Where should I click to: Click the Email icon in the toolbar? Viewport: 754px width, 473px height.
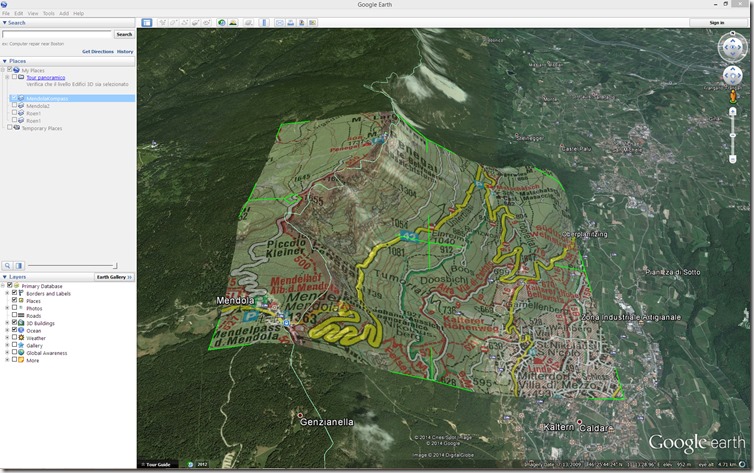coord(279,23)
